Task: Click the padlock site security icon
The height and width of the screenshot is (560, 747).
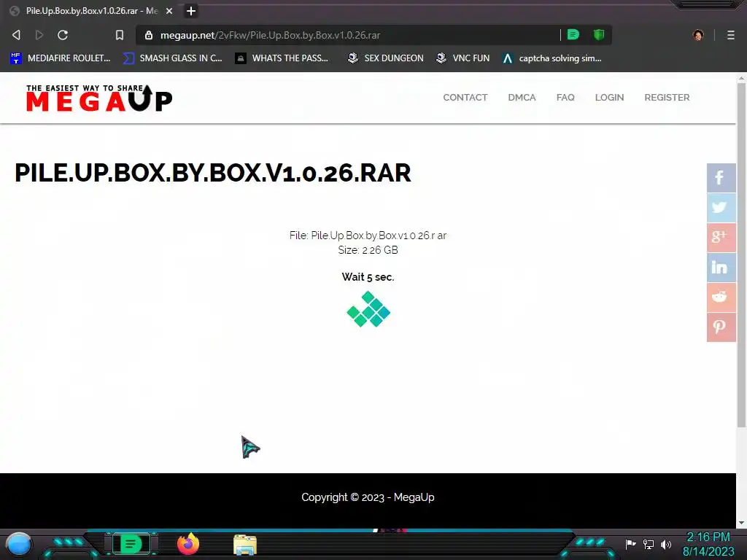Action: 149,35
